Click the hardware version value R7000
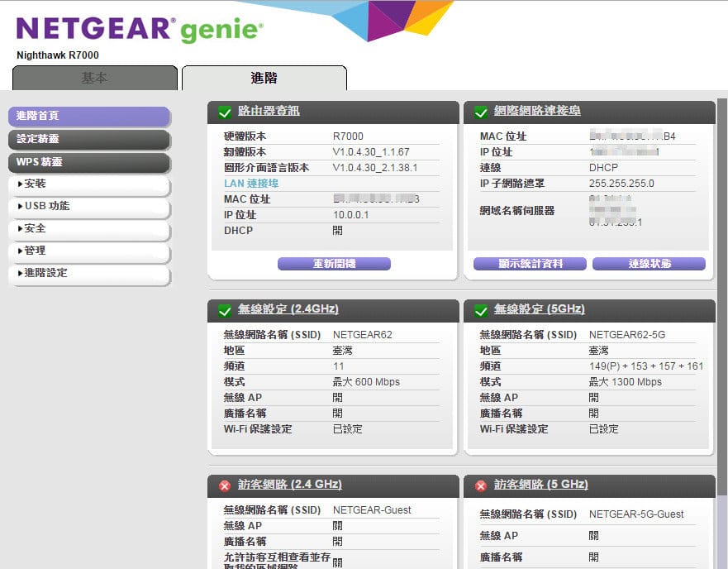This screenshot has width=728, height=569. point(348,136)
